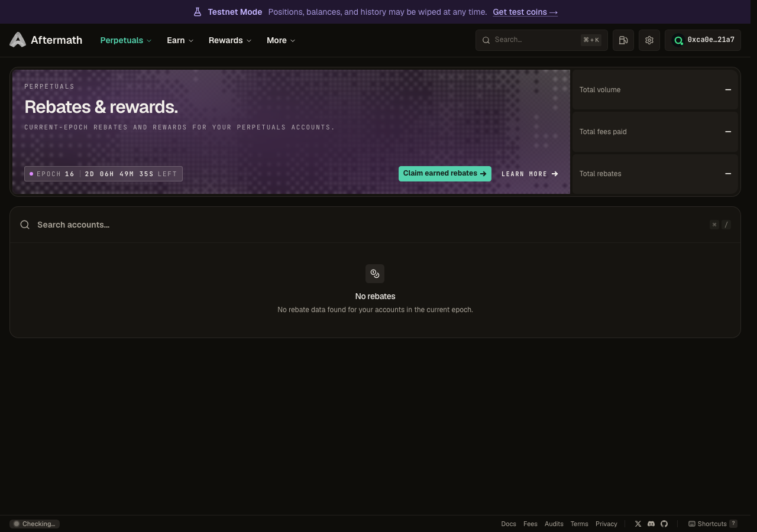Open the Shortcuts button in footer
757x532 pixels.
click(713, 524)
